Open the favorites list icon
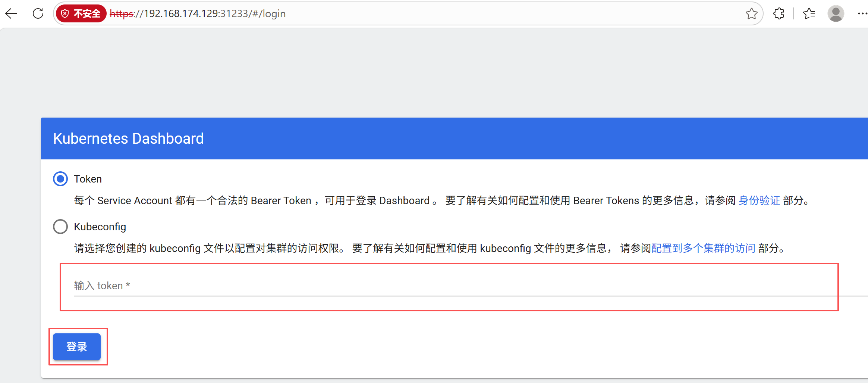The width and height of the screenshot is (868, 383). click(809, 14)
